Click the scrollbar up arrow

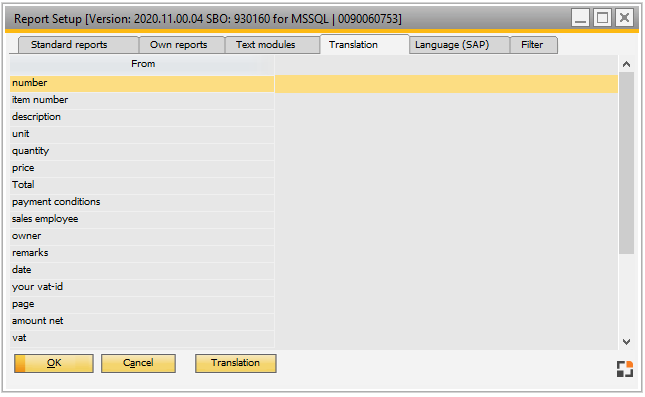point(626,64)
